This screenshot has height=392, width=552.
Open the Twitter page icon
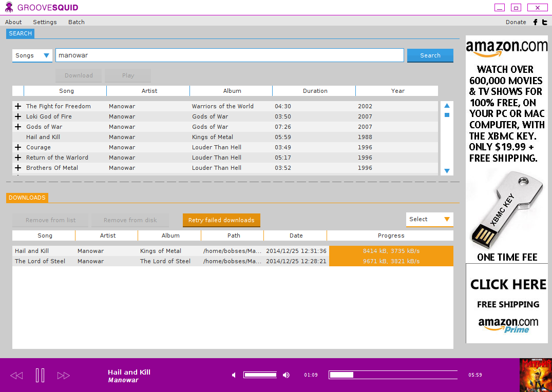(x=545, y=22)
